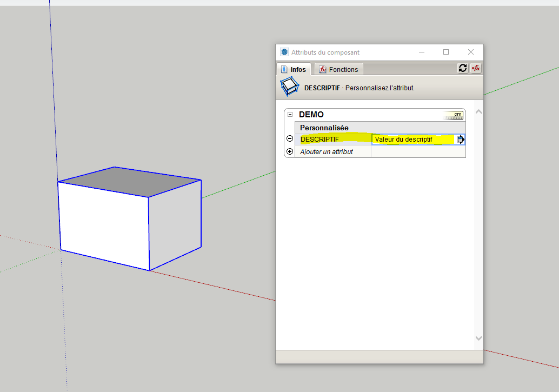Click the scroll down arrow in panel

tap(479, 338)
